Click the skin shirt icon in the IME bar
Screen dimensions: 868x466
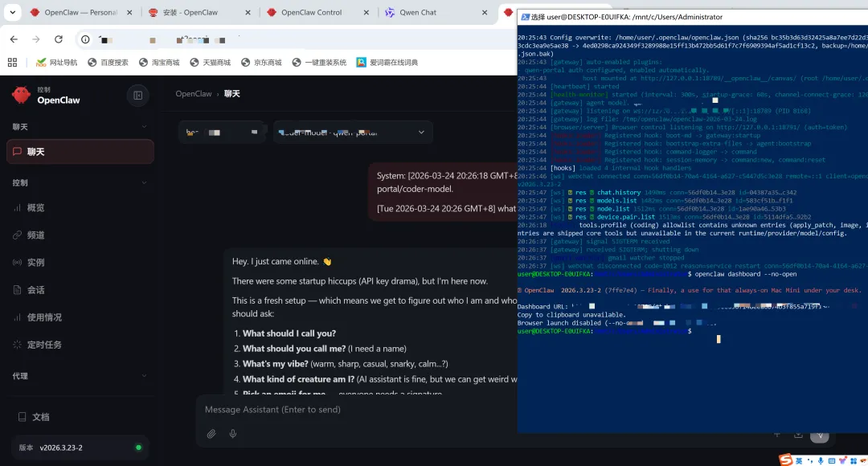point(842,460)
